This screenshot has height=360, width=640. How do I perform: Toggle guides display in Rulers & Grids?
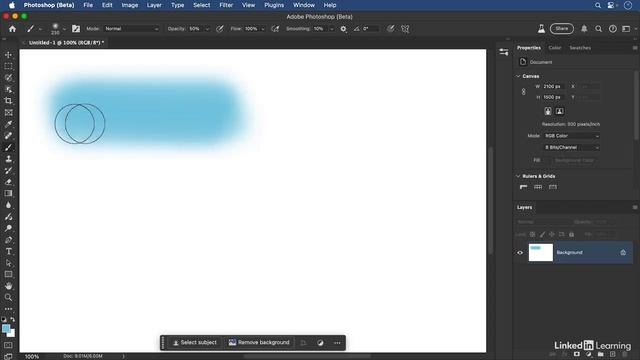tap(553, 187)
